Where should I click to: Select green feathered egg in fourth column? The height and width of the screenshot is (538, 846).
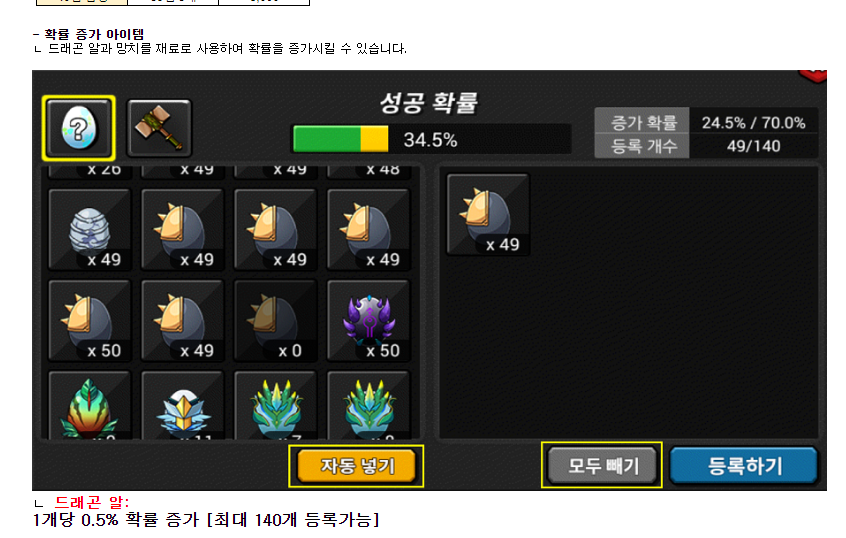(369, 405)
